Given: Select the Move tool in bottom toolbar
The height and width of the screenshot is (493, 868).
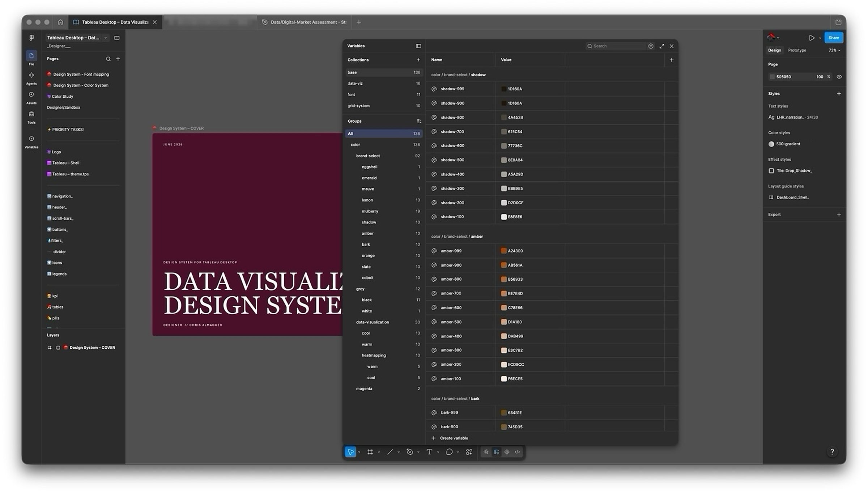Looking at the screenshot, I should (x=350, y=452).
